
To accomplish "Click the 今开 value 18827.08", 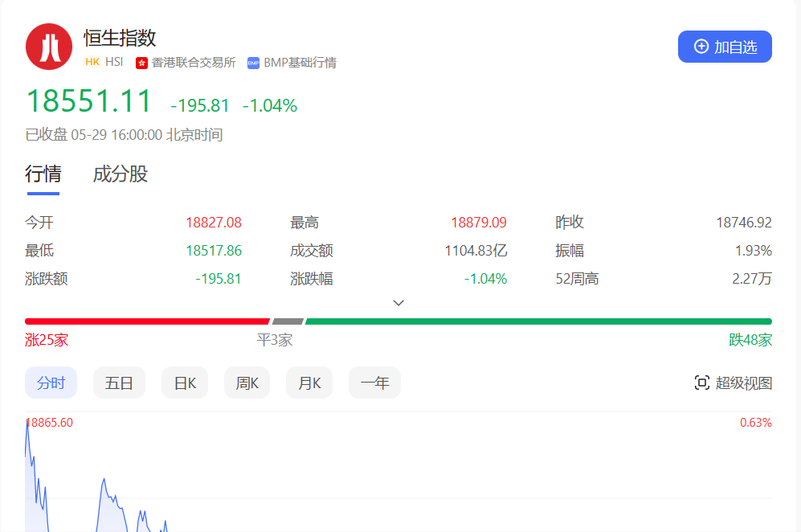I will click(214, 223).
